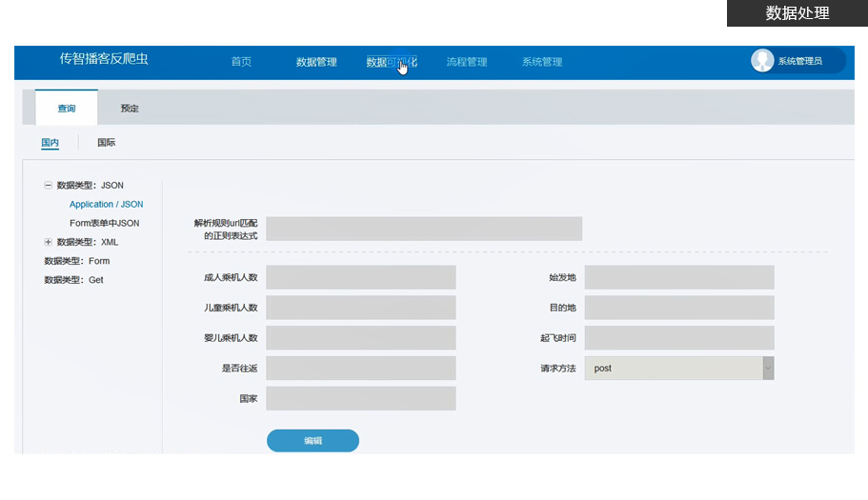Select Form表单中JSON tree item
Image resolution: width=868 pixels, height=500 pixels.
(105, 224)
